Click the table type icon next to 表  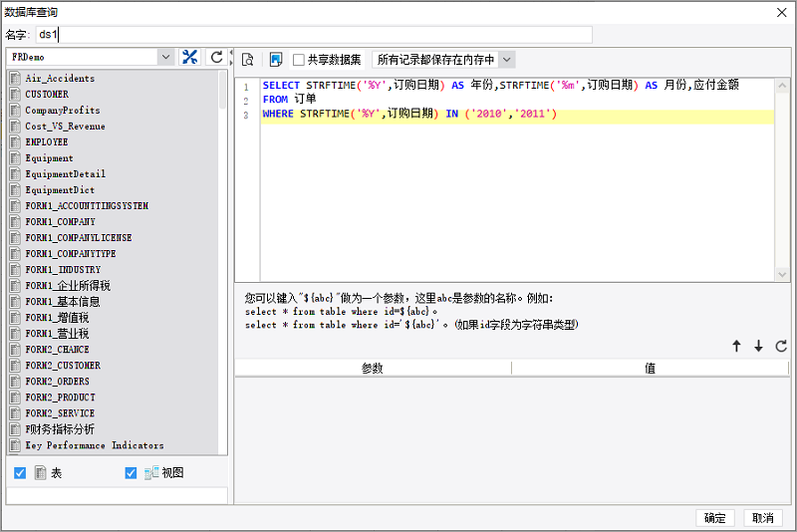(40, 473)
